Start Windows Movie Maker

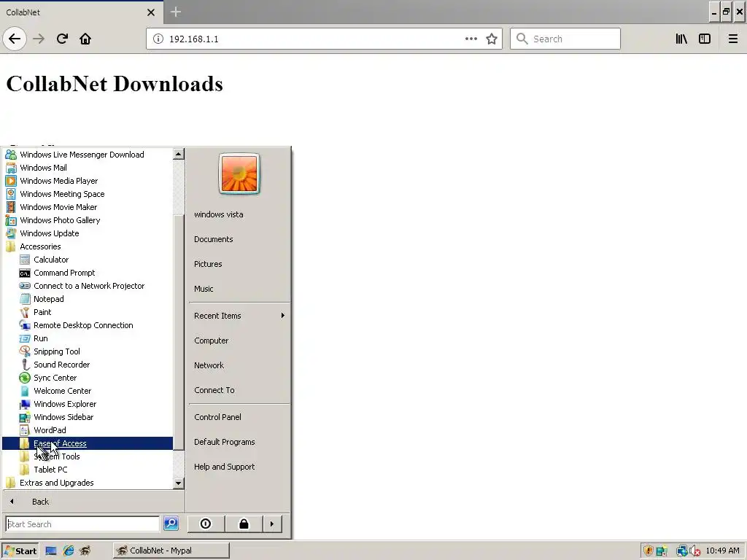[x=88, y=207]
